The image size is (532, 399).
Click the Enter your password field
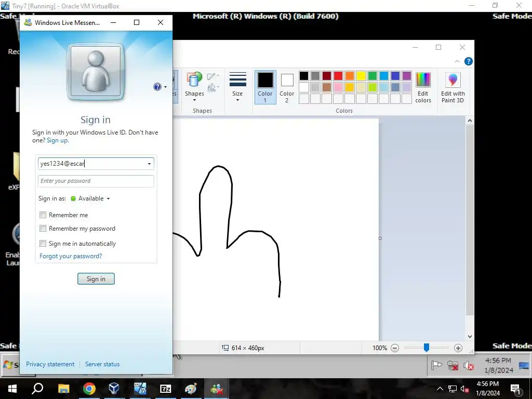(96, 181)
